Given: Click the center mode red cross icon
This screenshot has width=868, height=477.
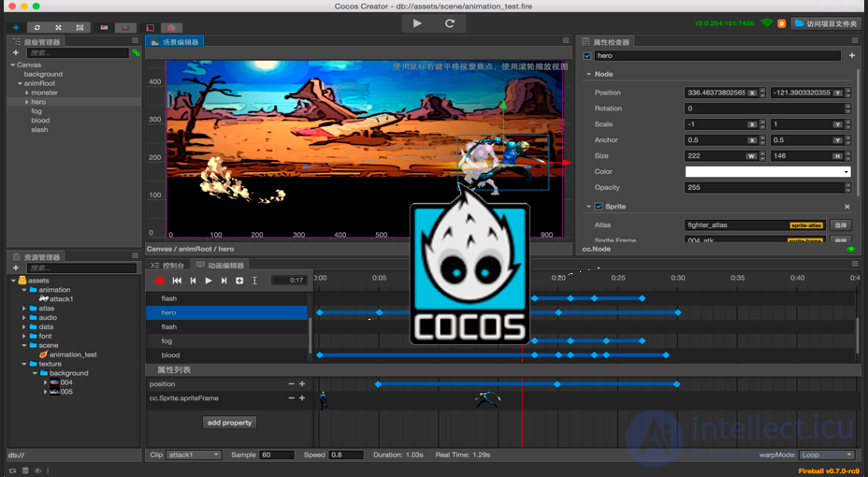Looking at the screenshot, I should pyautogui.click(x=125, y=28).
